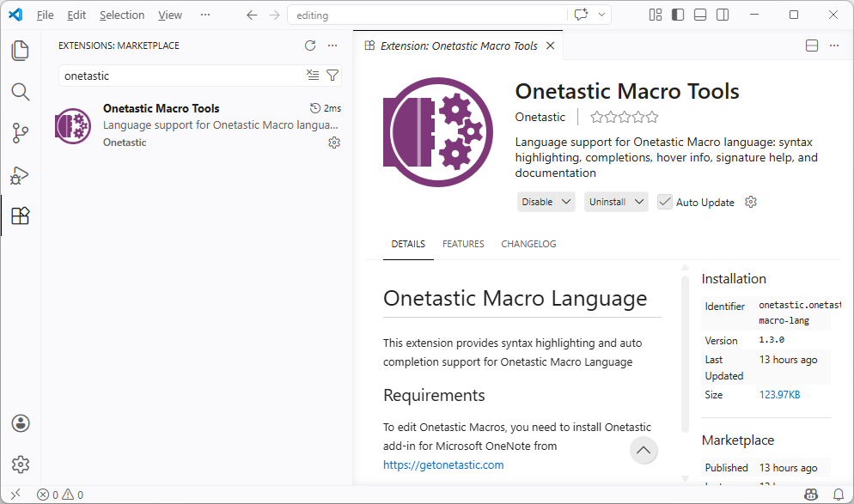Open the gear settings for Onetastic Macro Tools
This screenshot has height=504, width=854.
pos(333,143)
